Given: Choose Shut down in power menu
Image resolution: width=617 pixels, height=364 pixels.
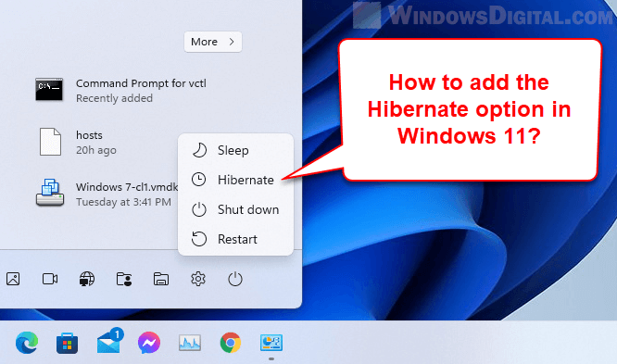Looking at the screenshot, I should (235, 209).
